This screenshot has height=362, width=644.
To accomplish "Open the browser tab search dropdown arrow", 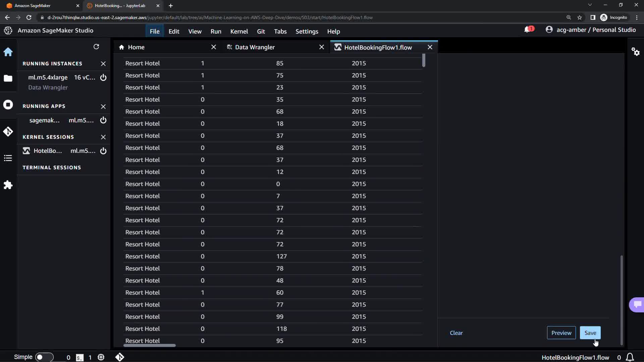I will pyautogui.click(x=590, y=5).
